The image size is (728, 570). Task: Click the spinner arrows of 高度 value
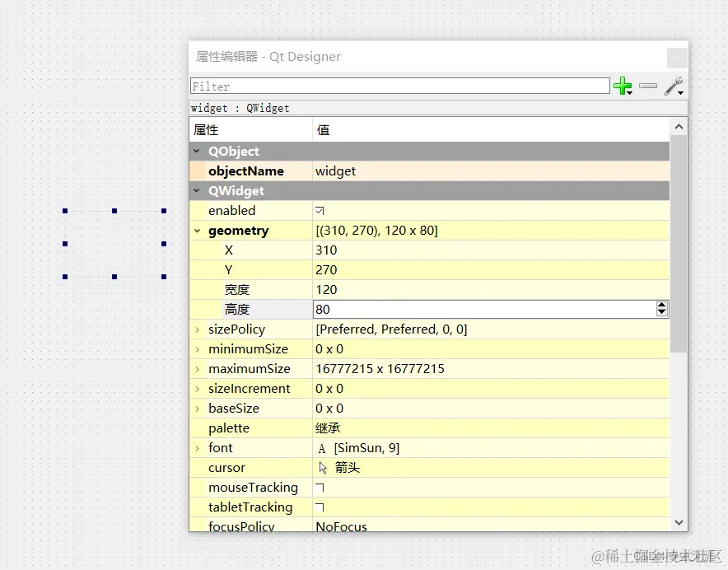coord(661,309)
